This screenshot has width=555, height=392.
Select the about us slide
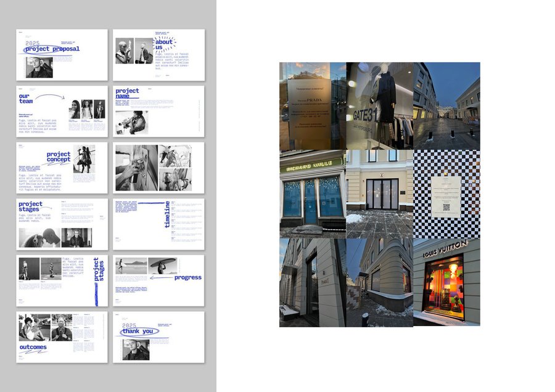tap(158, 55)
